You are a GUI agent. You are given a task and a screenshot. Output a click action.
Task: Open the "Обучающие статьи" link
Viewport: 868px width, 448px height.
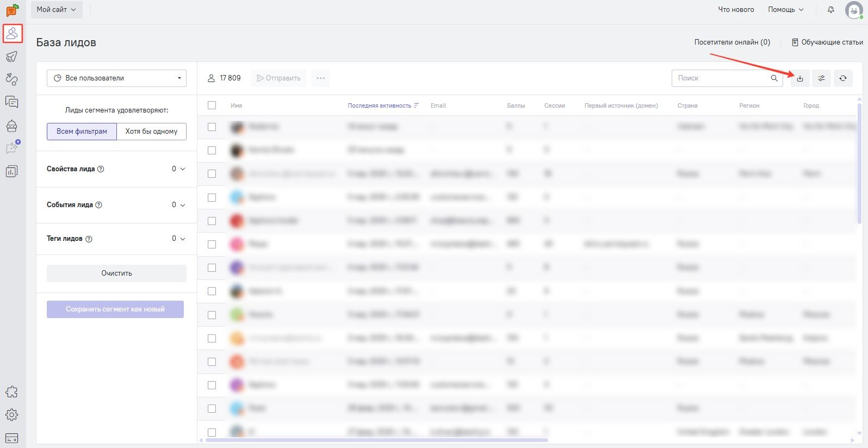point(827,42)
